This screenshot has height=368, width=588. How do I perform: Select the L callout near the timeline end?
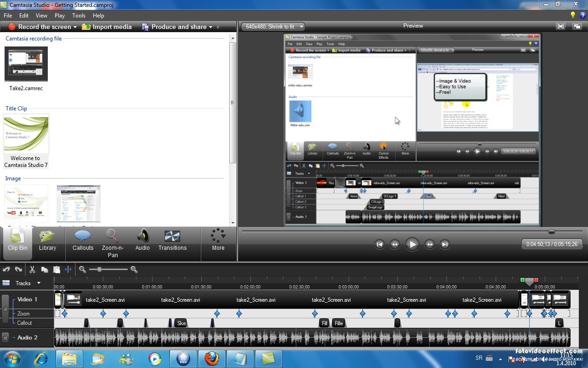click(x=559, y=323)
